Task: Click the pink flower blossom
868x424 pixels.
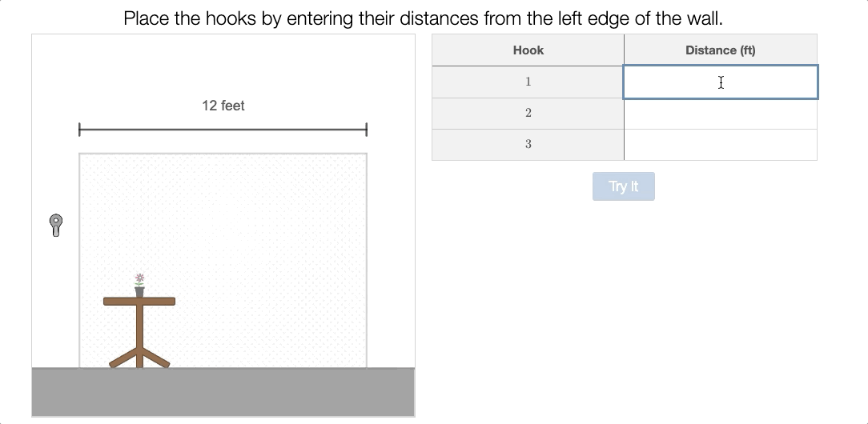Action: coord(139,278)
